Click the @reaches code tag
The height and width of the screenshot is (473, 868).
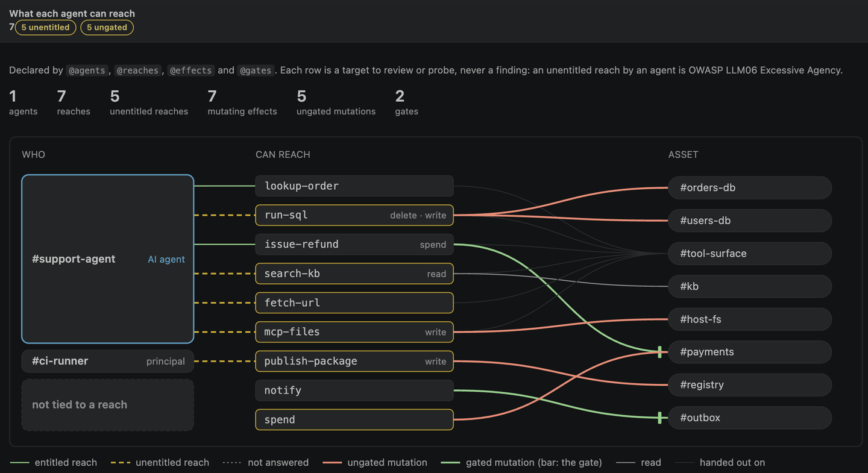pos(138,70)
